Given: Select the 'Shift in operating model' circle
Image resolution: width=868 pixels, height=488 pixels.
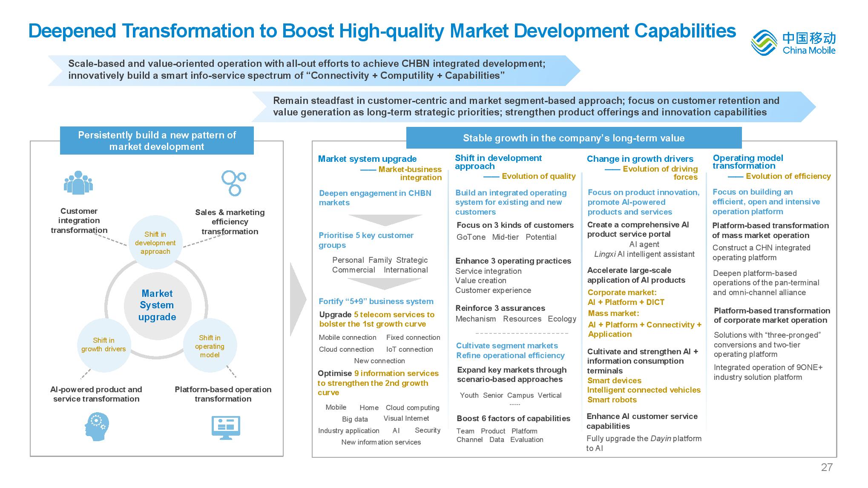Looking at the screenshot, I should [210, 346].
